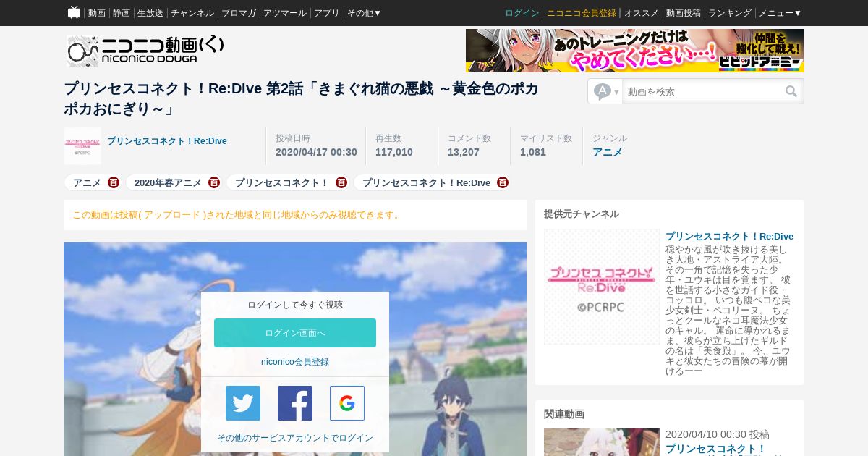Screen dimensions: 868x456
Task: Click the posting date 2020/04/17 00:30
Action: pos(316,152)
